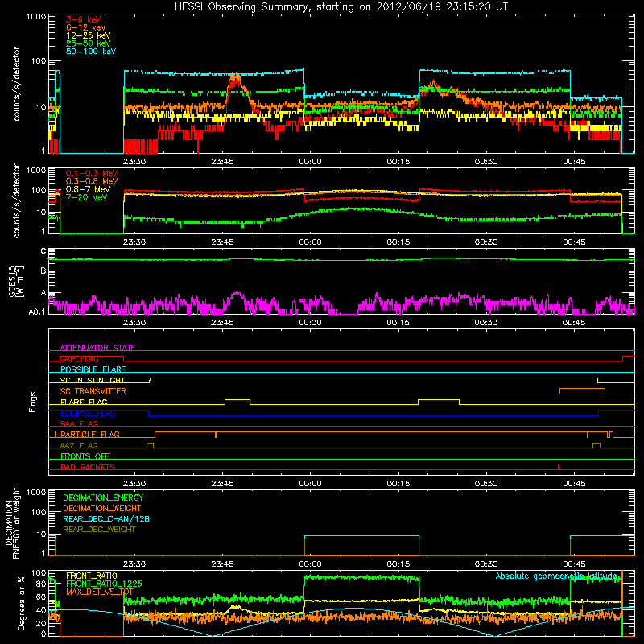Select the MAX_DET_VS_TOT legend label
Screen dimensions: 644x644
pos(100,592)
